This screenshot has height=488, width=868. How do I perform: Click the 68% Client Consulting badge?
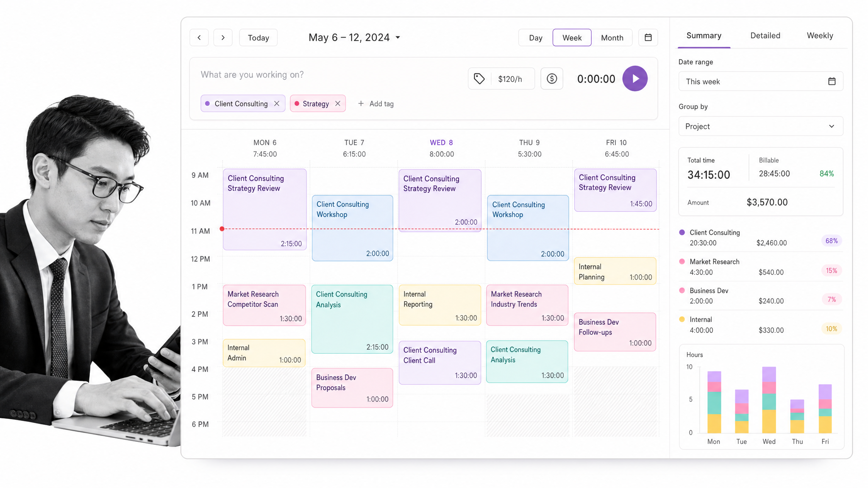[x=832, y=241]
